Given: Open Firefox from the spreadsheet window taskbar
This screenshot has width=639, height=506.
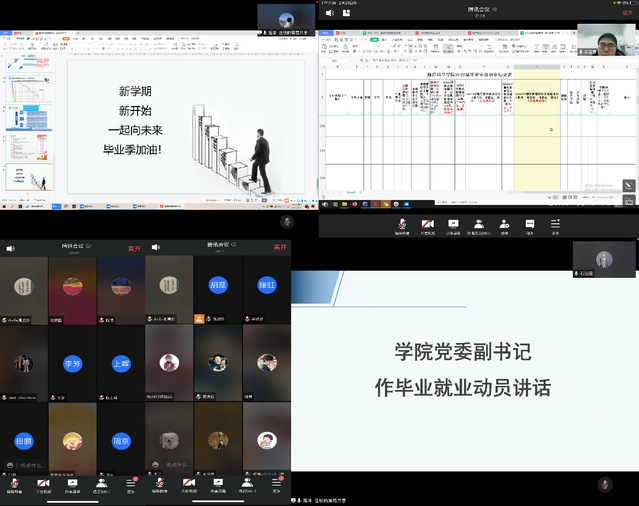Looking at the screenshot, I should [353, 206].
